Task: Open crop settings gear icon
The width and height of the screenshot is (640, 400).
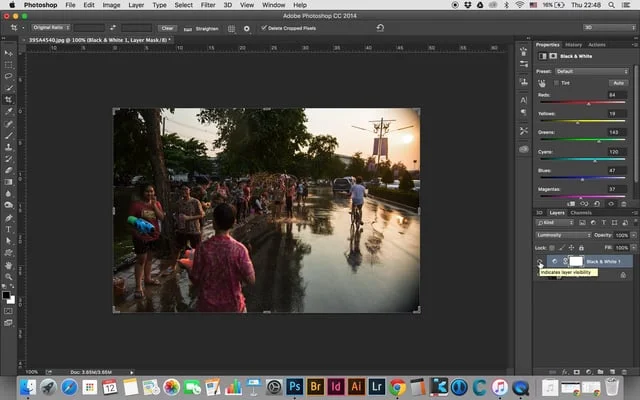Action: tap(247, 28)
